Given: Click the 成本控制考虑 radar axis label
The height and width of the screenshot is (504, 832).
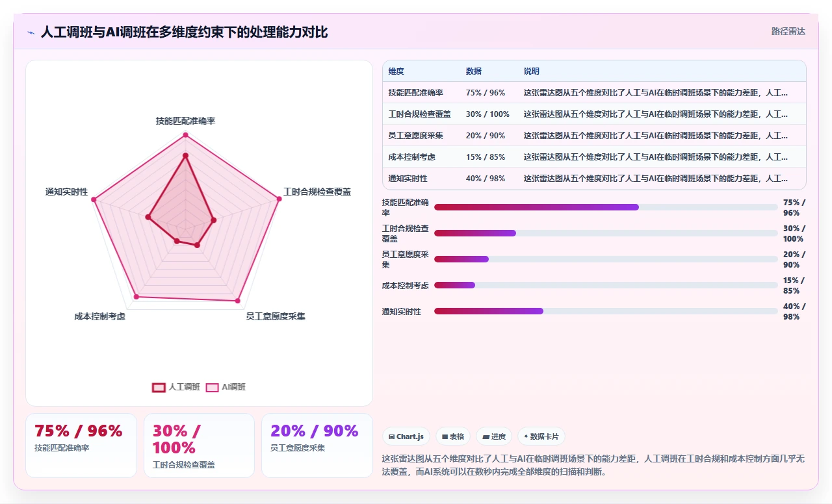Looking at the screenshot, I should pyautogui.click(x=99, y=316).
